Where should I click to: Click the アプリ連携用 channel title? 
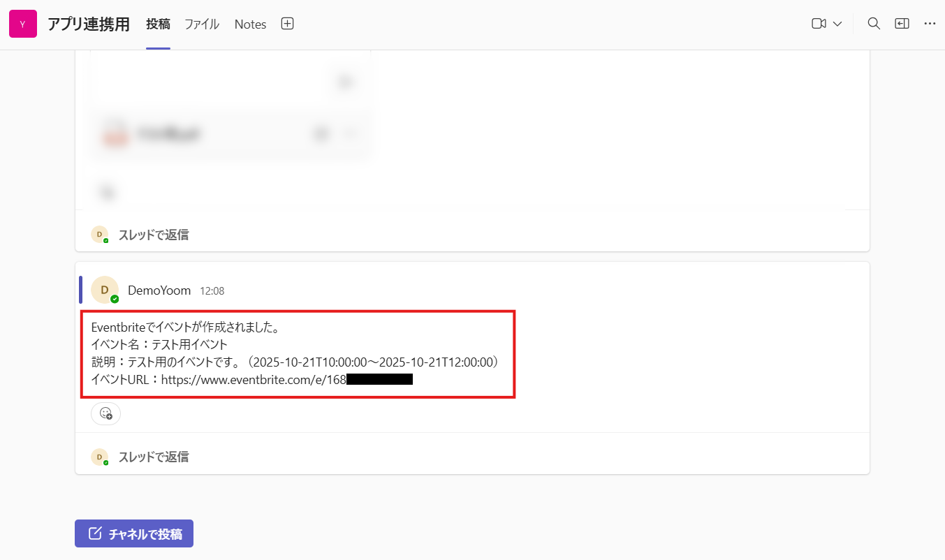click(89, 24)
